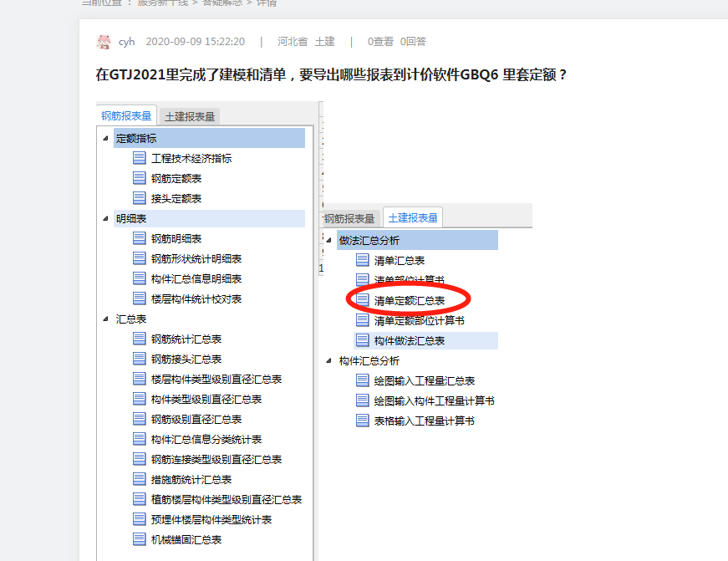Open the 表格输入工程量计算书 report

click(x=425, y=421)
